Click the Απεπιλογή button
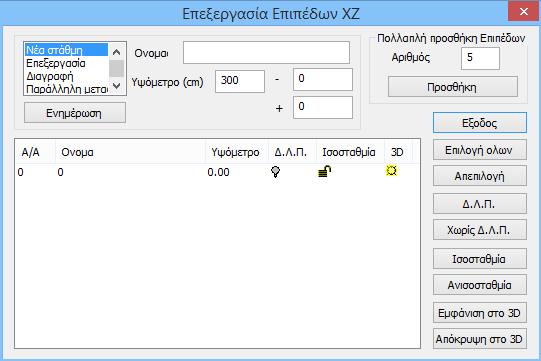541x361 pixels. (480, 176)
